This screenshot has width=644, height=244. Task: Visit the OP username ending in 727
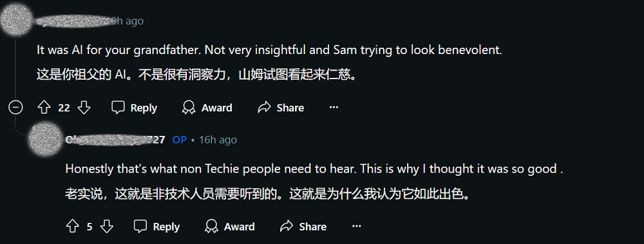point(115,140)
